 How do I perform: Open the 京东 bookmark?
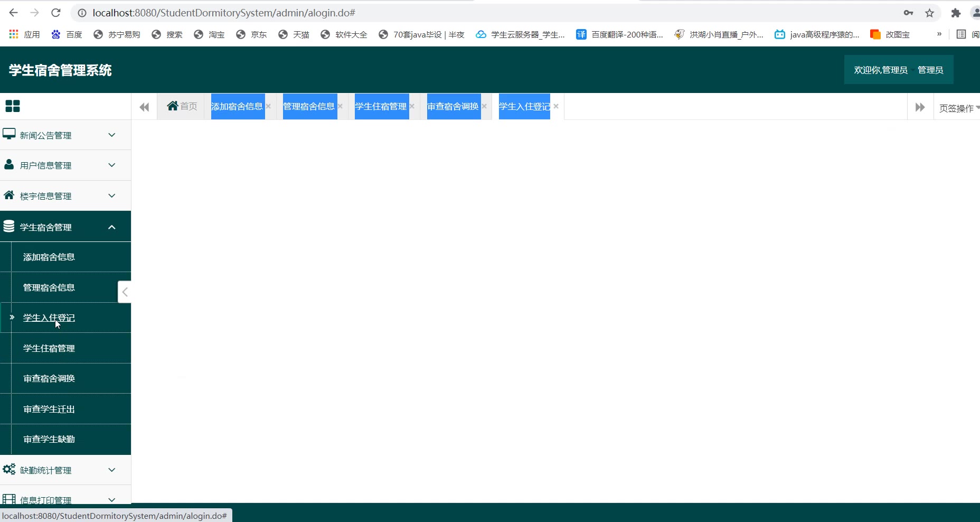coord(251,34)
